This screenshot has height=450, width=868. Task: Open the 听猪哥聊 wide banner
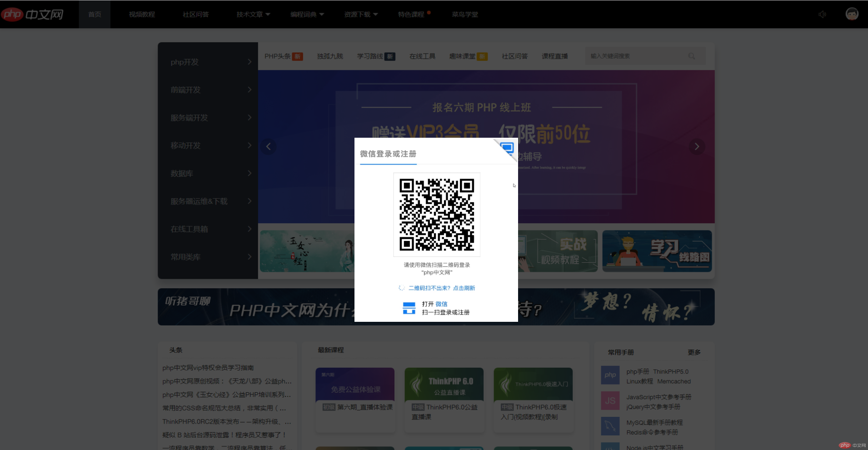pyautogui.click(x=436, y=307)
